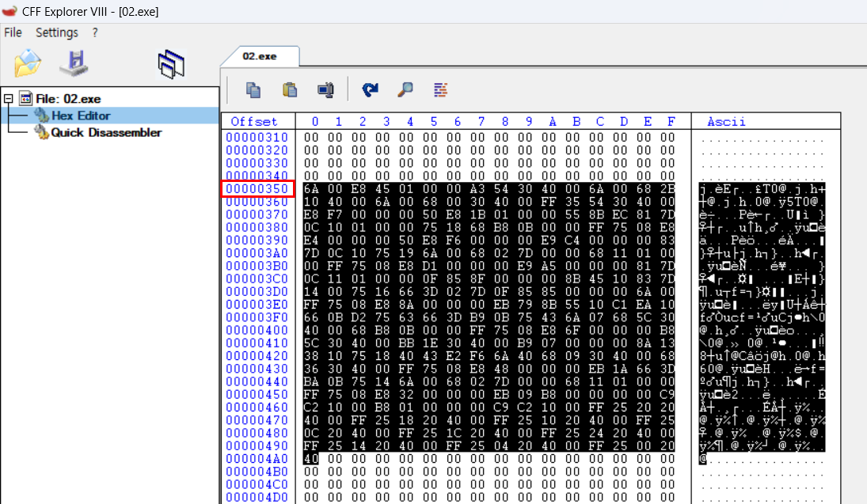This screenshot has width=867, height=504.
Task: Click byte 40 at start of offset 000004A0
Action: pyautogui.click(x=311, y=459)
